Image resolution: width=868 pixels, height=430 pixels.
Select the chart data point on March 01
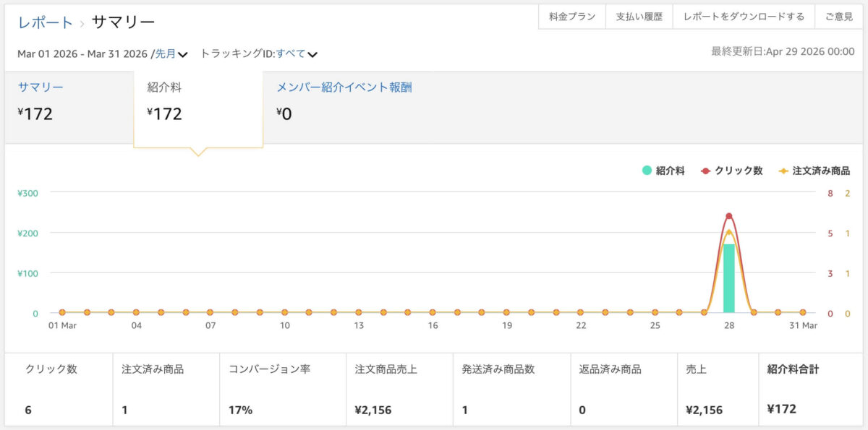click(x=62, y=311)
